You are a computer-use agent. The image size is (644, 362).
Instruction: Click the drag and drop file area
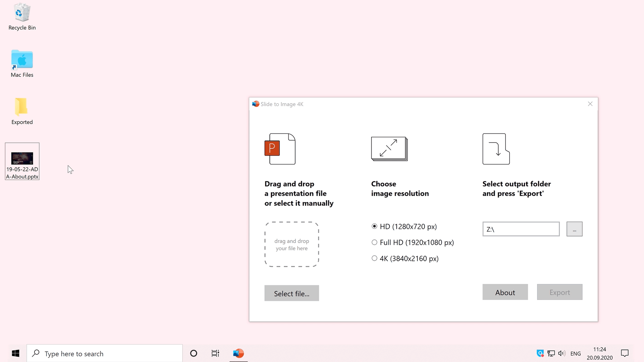[291, 244]
